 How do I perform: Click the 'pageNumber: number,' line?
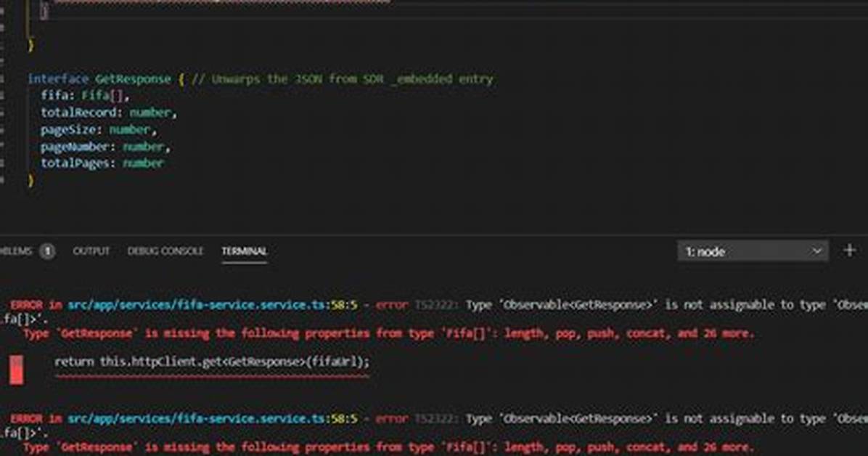click(105, 147)
